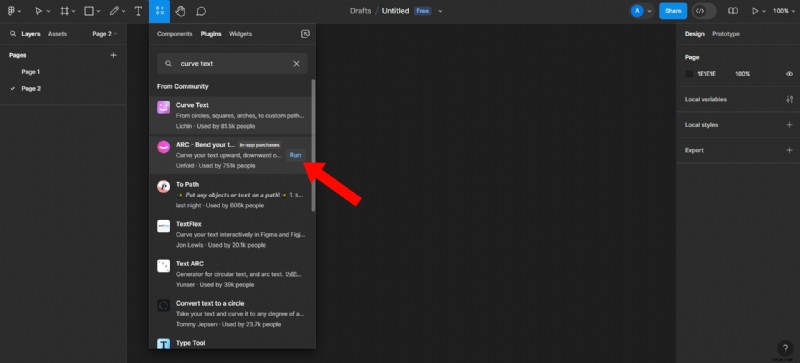Screen dimensions: 800x363
Task: Click Run on ARC plugin
Action: click(295, 155)
